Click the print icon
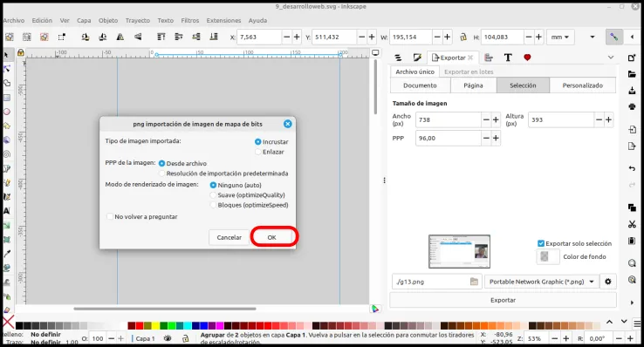The height and width of the screenshot is (347, 644). tap(632, 107)
